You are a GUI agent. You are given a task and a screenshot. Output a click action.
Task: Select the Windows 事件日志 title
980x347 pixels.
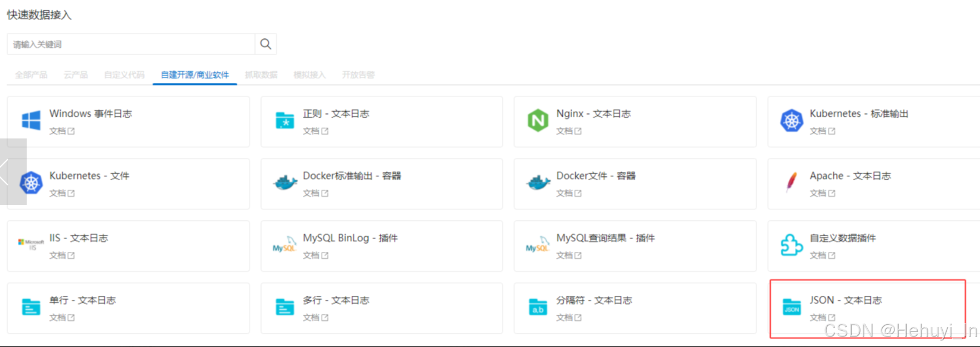91,113
